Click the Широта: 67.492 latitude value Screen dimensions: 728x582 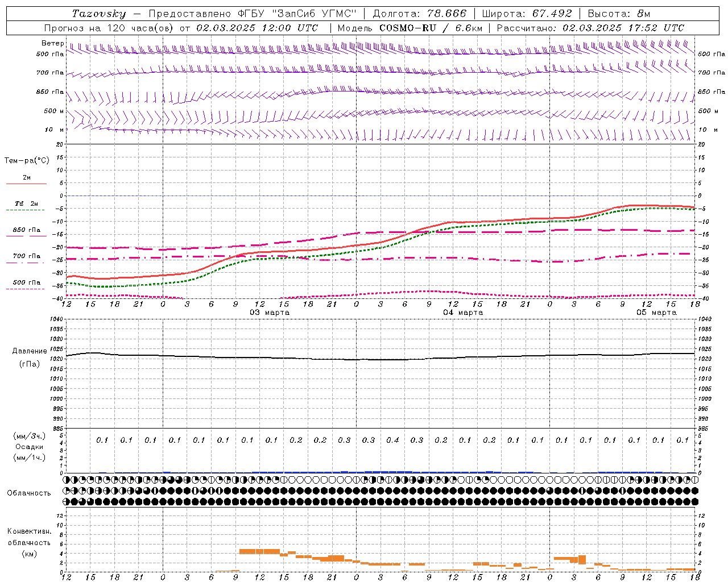click(x=527, y=14)
